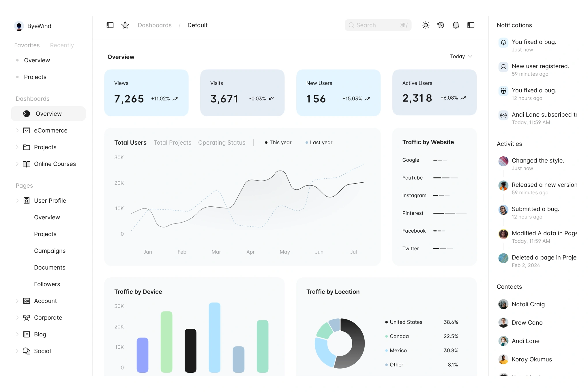The height and width of the screenshot is (392, 588).
Task: Open Campaigns under User Profile
Action: (x=50, y=251)
